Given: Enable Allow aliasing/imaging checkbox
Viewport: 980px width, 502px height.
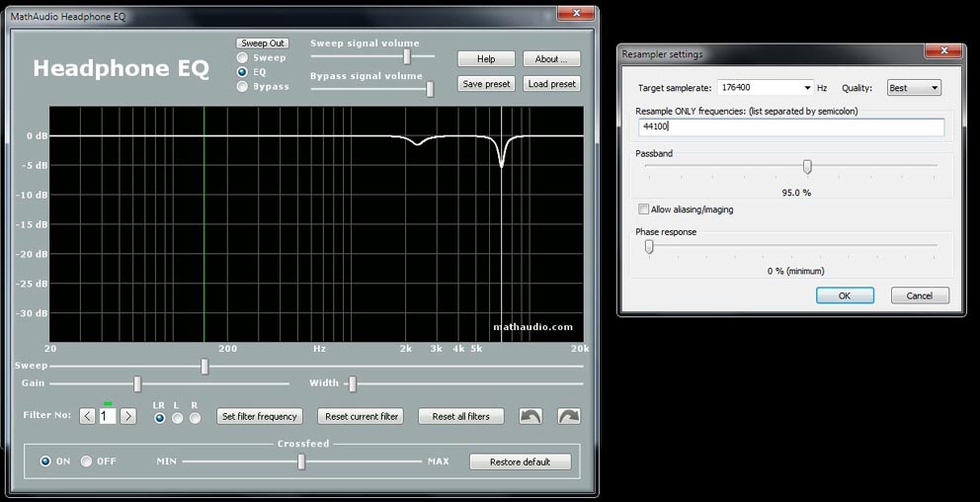Looking at the screenshot, I should 644,209.
